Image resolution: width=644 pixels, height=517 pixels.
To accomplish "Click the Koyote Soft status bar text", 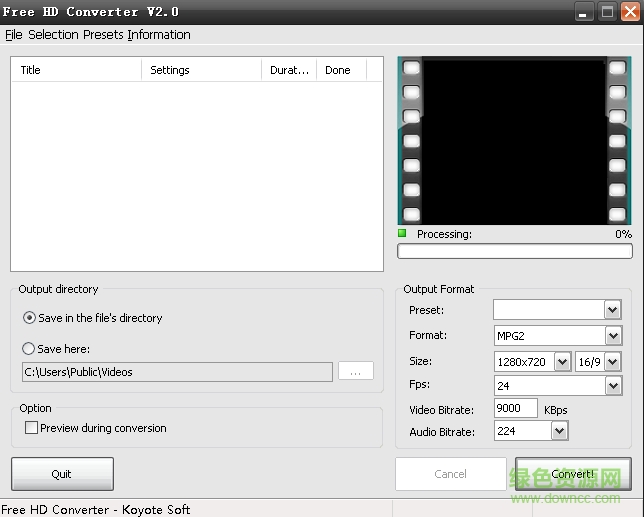I will click(96, 510).
